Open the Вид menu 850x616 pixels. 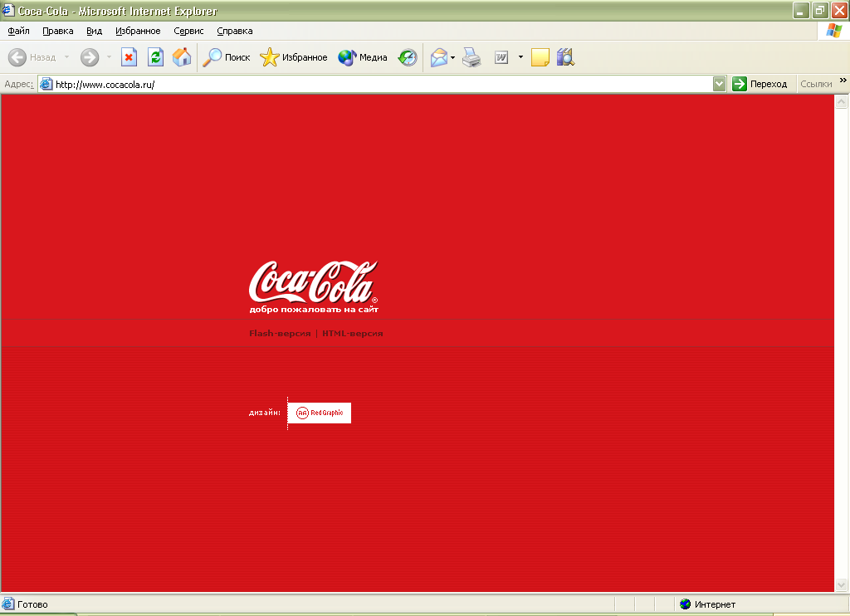95,31
